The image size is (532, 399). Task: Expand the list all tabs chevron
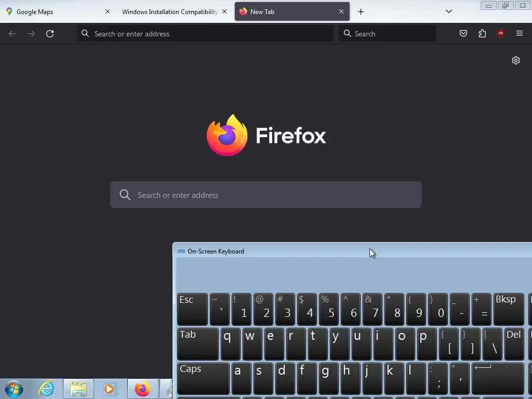point(448,11)
